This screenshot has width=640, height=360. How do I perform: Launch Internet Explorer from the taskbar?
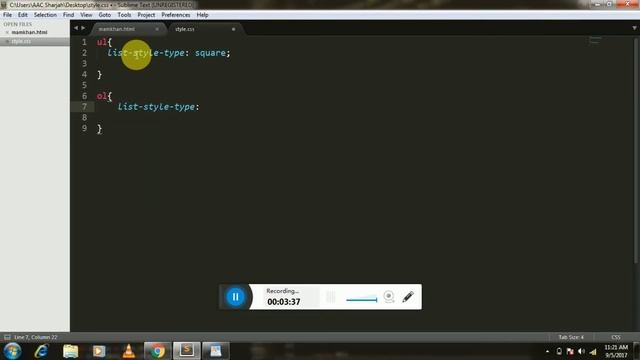click(41, 351)
